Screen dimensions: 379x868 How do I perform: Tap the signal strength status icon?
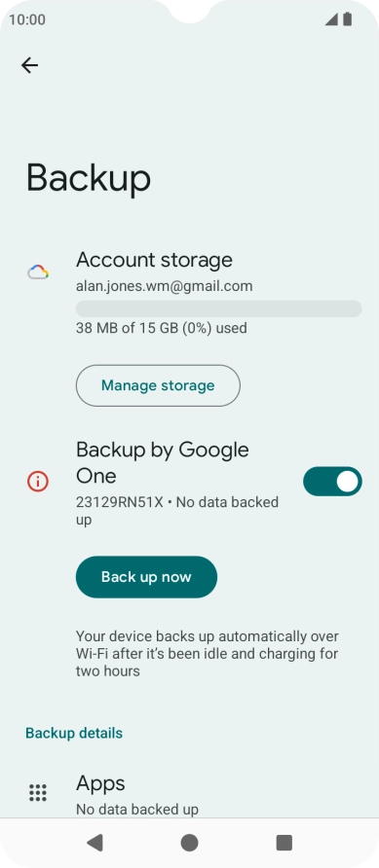[331, 19]
